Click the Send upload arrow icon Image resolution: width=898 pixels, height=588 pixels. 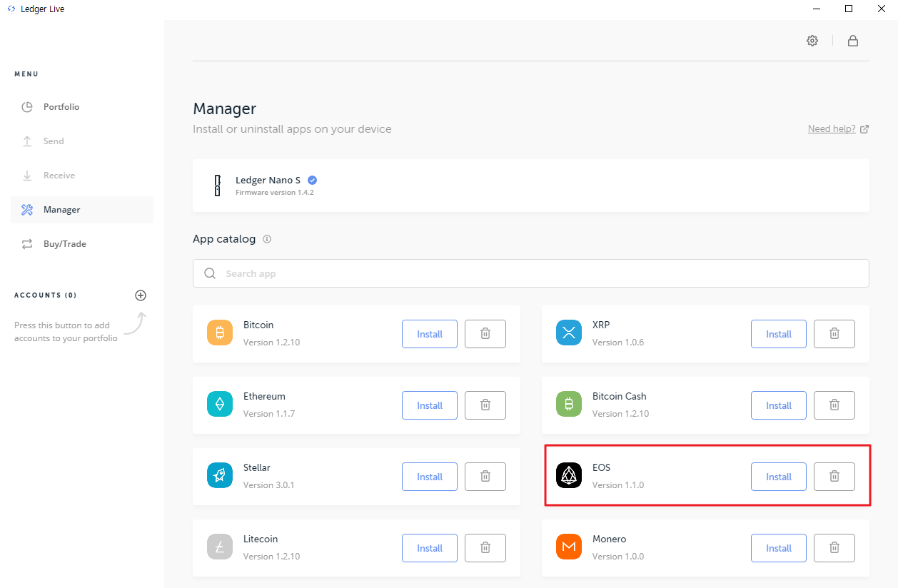pos(27,141)
